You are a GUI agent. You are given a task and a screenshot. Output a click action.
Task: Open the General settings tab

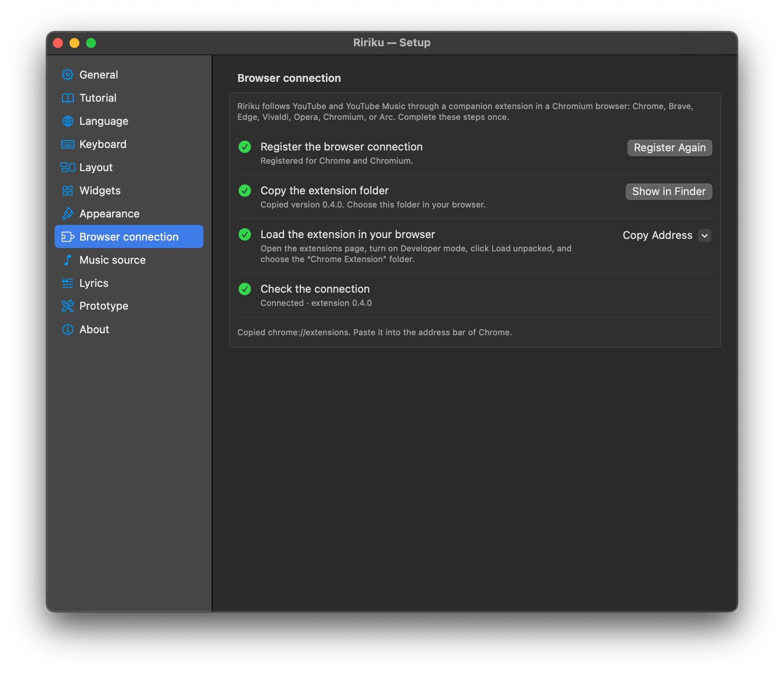129,75
